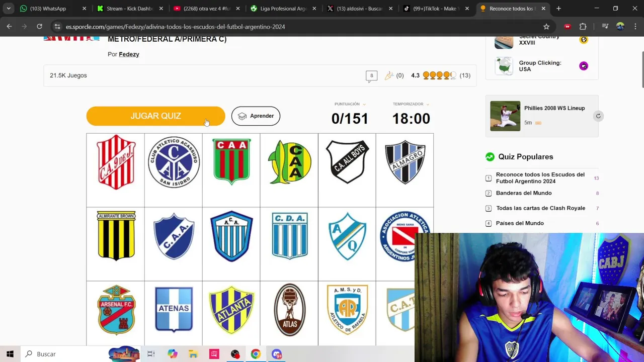Open the Chrome extensions puzzle menu
This screenshot has height=362, width=644.
point(583,27)
